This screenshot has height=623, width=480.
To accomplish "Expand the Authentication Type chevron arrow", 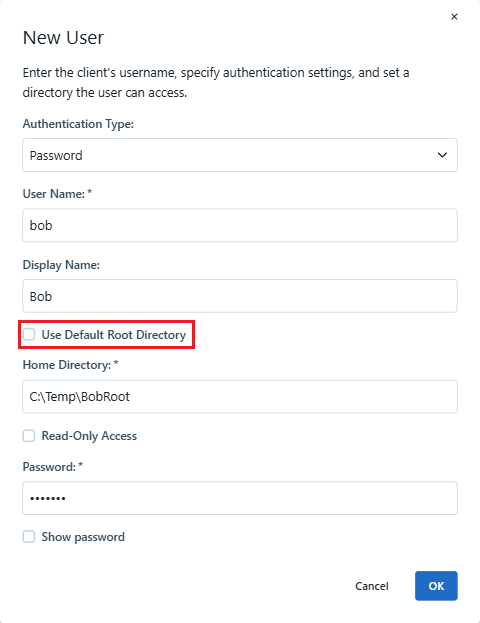I will 442,155.
